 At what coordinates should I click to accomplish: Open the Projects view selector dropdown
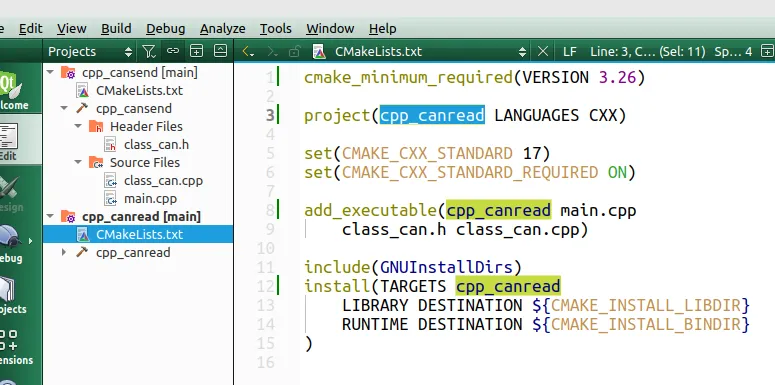pyautogui.click(x=90, y=51)
